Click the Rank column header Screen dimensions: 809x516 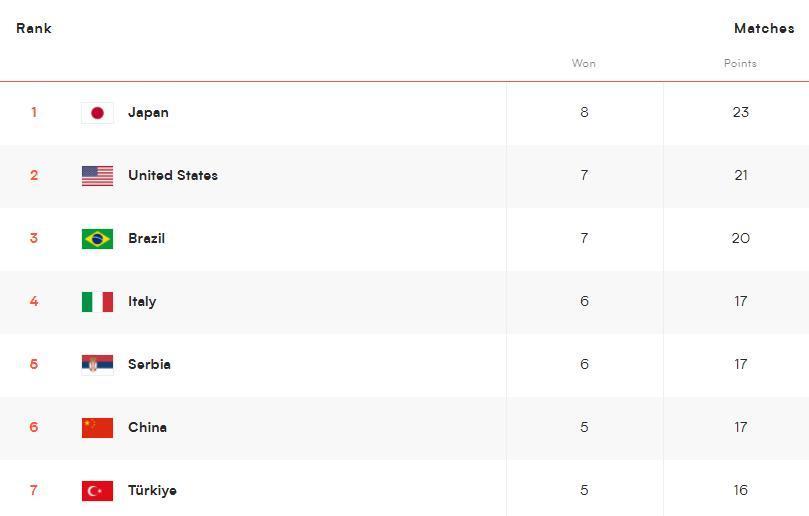click(x=34, y=28)
